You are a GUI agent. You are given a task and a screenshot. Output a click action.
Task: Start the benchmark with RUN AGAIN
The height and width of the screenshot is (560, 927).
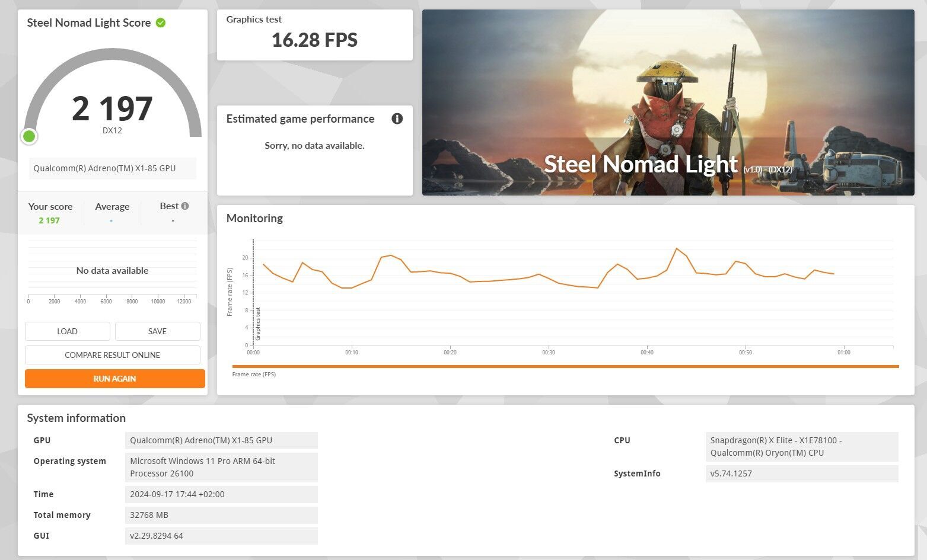point(114,379)
